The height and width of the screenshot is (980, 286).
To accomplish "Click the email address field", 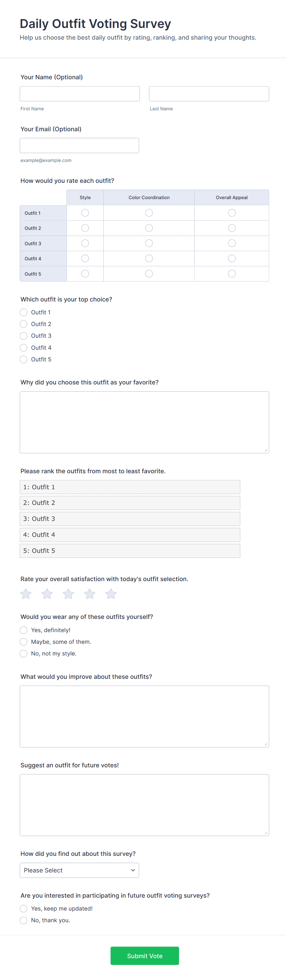I will pyautogui.click(x=79, y=146).
